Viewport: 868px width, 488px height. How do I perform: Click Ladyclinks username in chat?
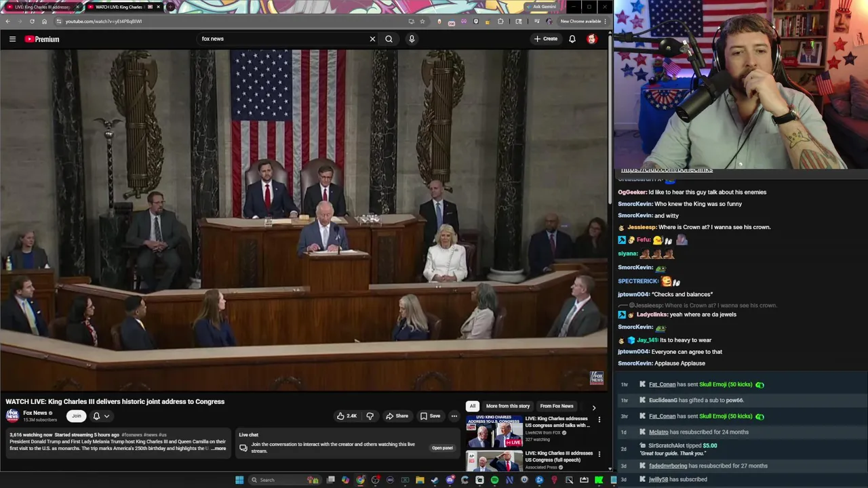651,314
